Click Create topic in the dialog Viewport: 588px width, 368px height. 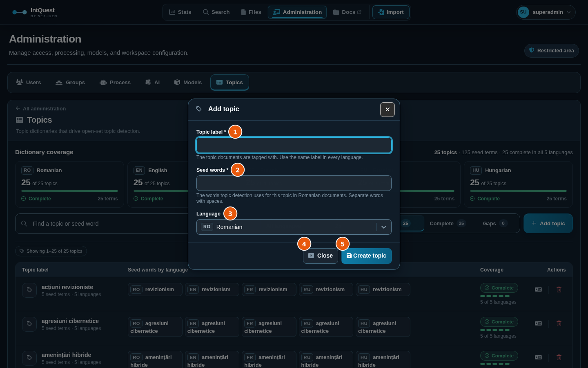[366, 256]
